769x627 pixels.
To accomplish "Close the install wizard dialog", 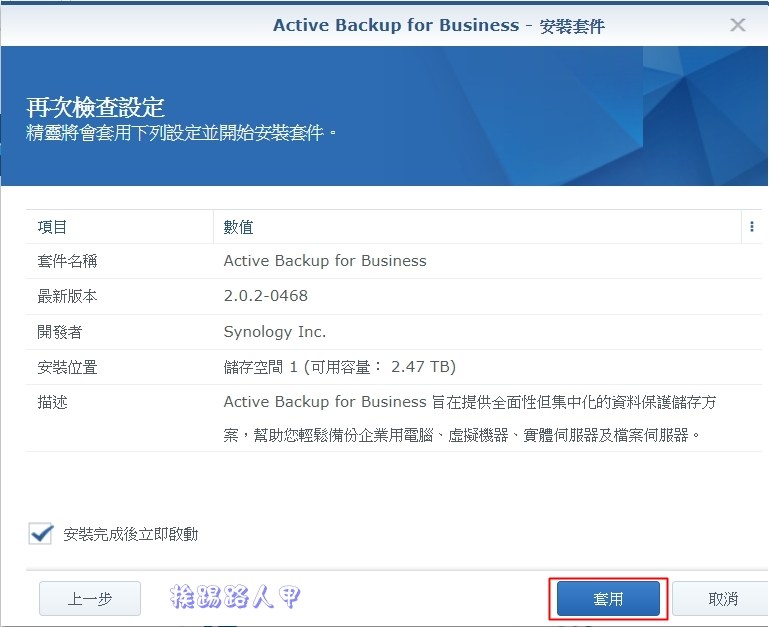I will pyautogui.click(x=738, y=25).
